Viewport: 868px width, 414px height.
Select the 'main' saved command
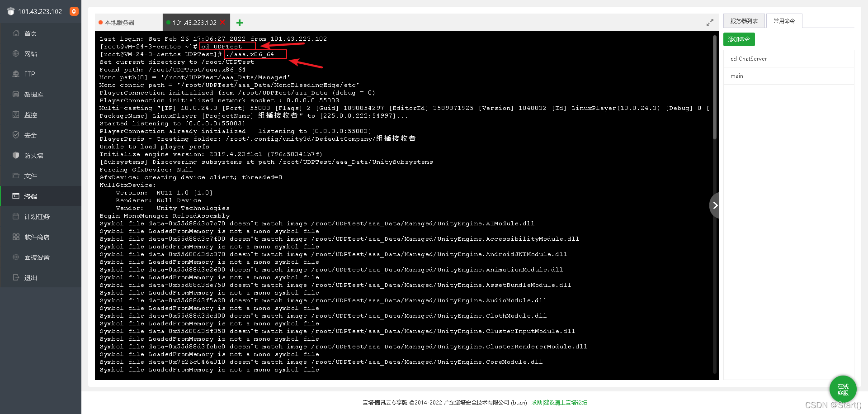tap(789, 76)
